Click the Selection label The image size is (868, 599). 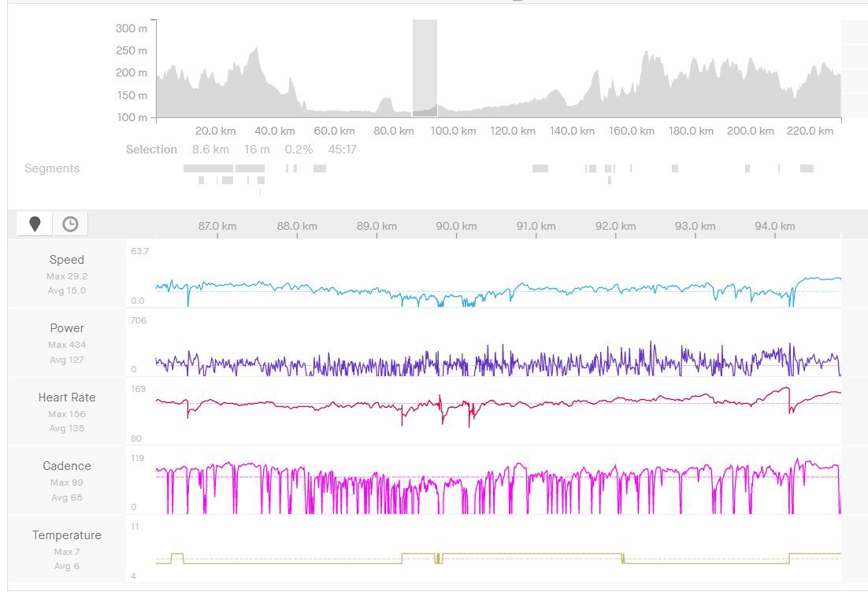[152, 150]
